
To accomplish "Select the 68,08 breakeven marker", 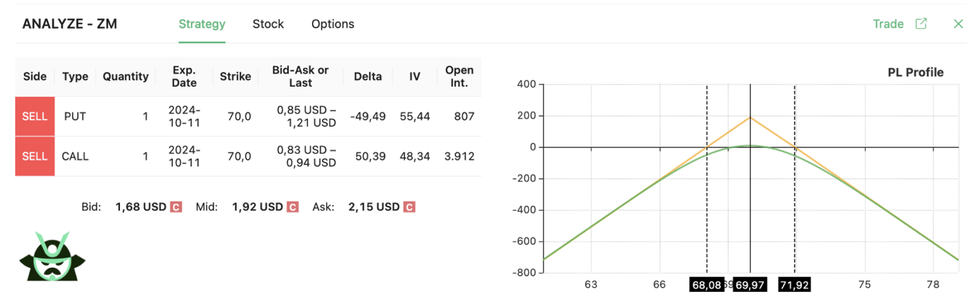I will click(706, 285).
